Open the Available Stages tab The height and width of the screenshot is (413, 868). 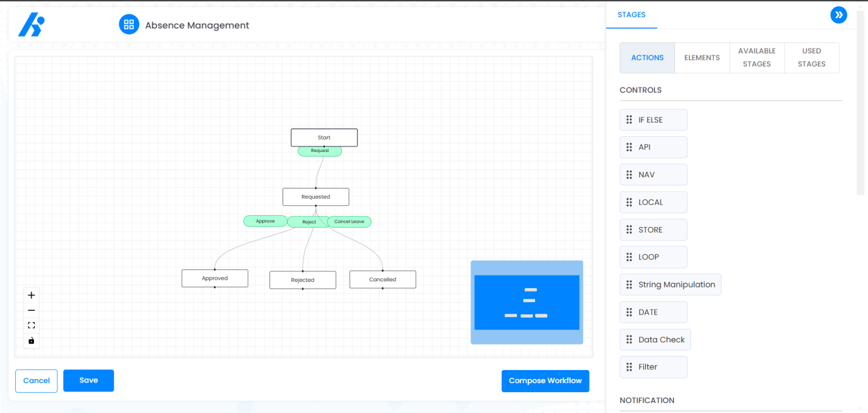(757, 58)
